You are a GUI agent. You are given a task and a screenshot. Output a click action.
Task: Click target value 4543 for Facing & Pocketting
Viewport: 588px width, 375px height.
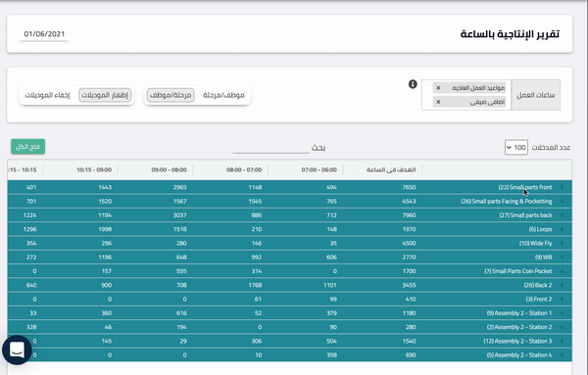tap(409, 201)
